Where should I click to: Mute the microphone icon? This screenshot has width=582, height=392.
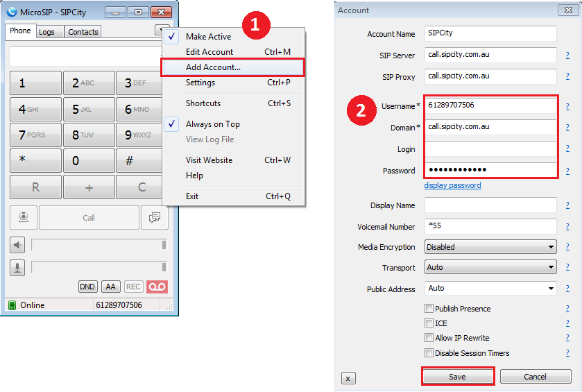coord(17,267)
